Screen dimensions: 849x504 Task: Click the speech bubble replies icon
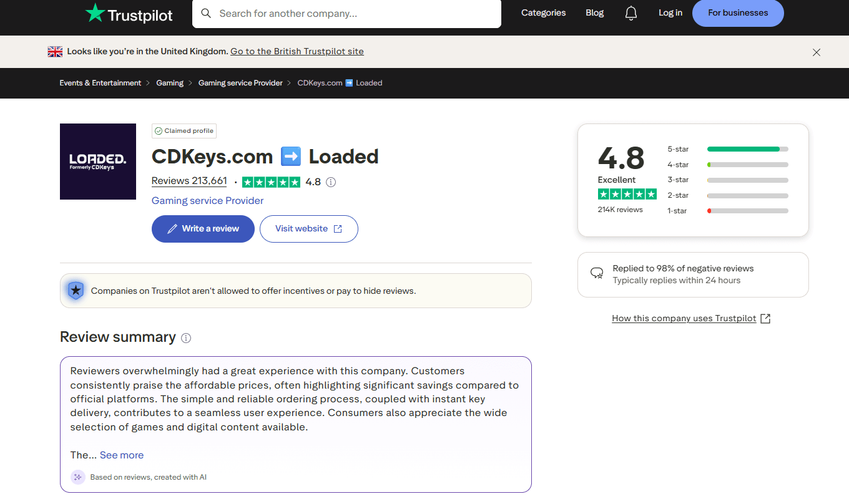tap(597, 273)
